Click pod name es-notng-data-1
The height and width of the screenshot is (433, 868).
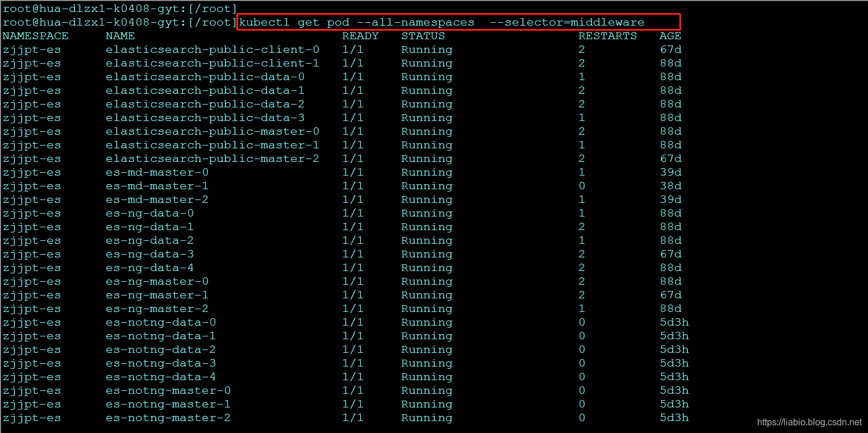pyautogui.click(x=161, y=336)
